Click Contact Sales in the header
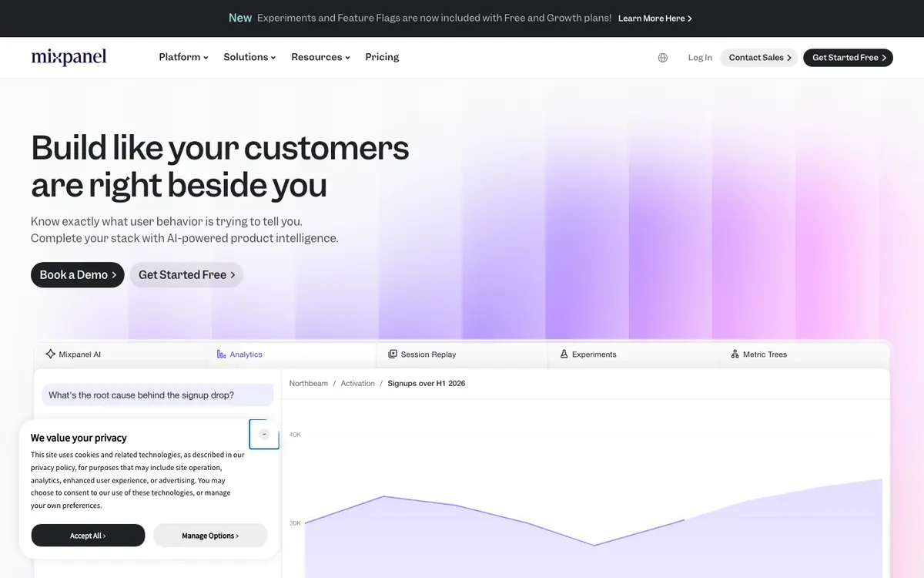 point(760,58)
